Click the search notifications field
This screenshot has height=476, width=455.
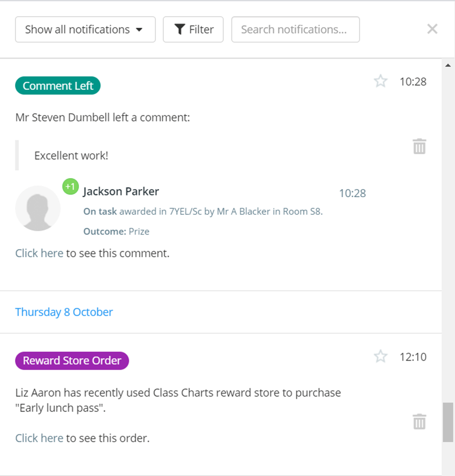pyautogui.click(x=295, y=29)
